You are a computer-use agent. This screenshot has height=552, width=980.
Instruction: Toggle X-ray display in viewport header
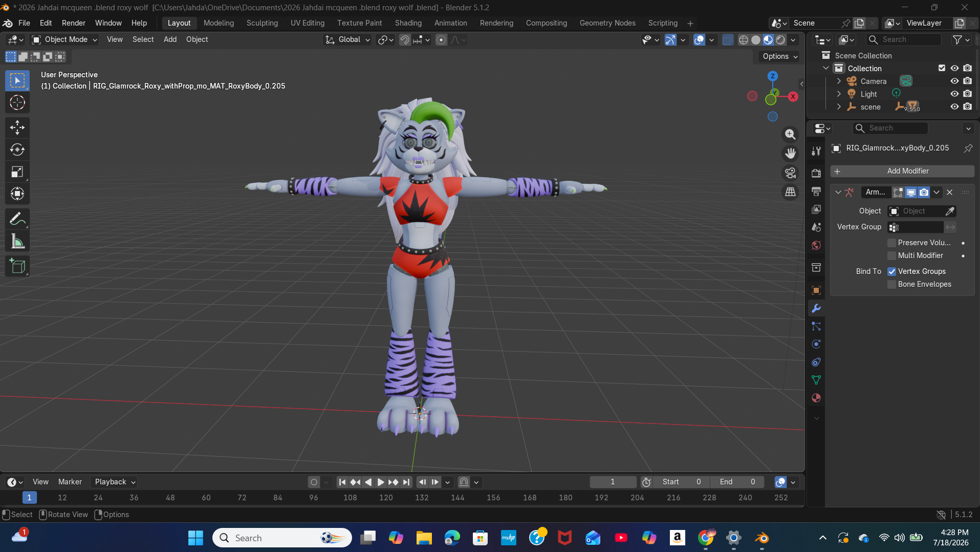727,40
